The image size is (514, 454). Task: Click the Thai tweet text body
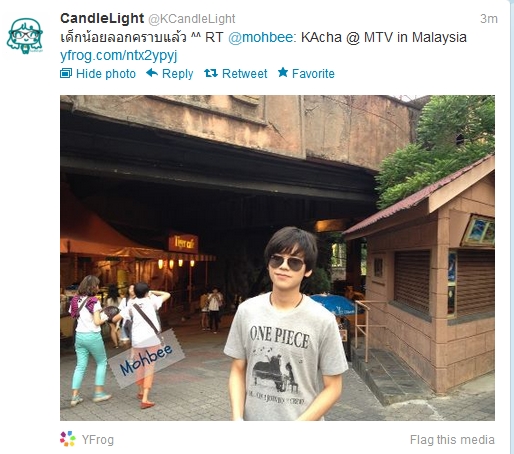coord(123,37)
